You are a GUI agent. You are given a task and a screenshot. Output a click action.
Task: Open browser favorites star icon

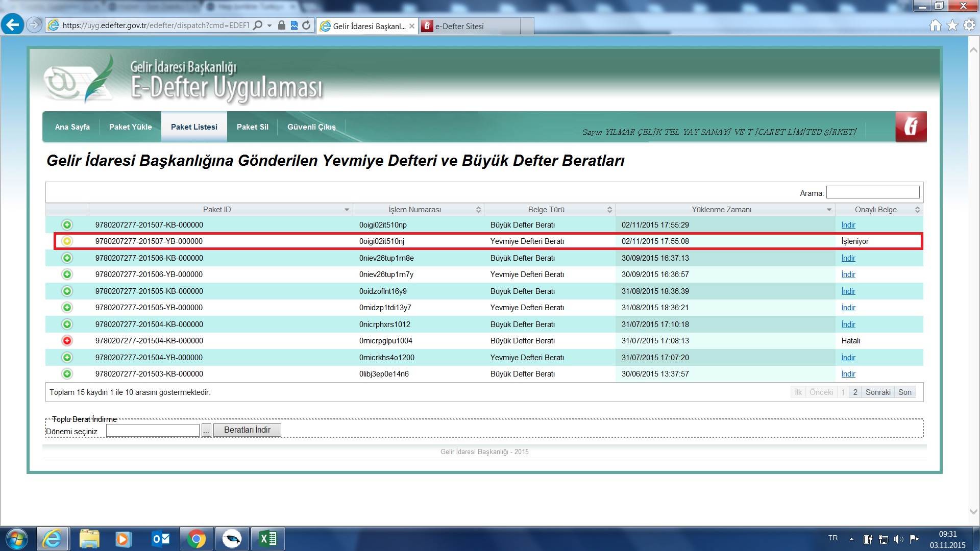coord(952,26)
